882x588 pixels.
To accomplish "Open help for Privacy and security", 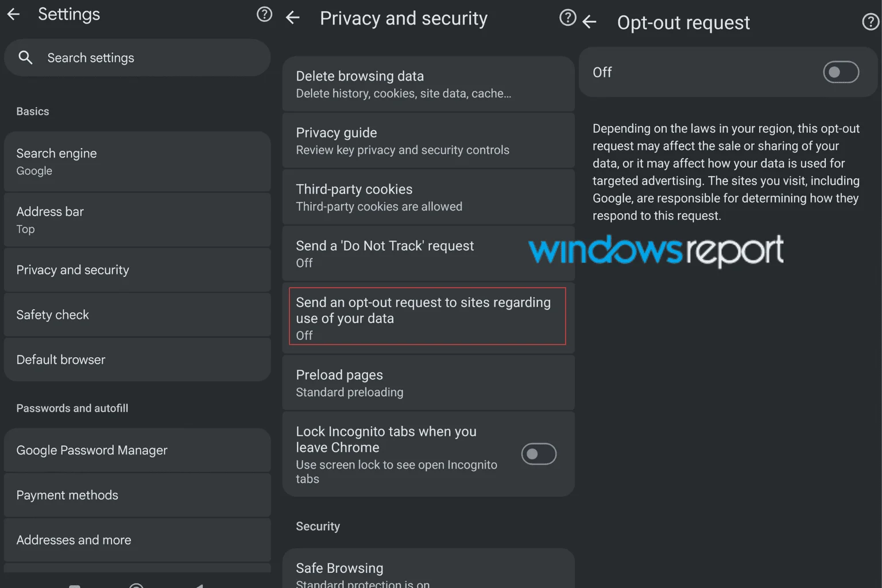I will click(x=567, y=18).
